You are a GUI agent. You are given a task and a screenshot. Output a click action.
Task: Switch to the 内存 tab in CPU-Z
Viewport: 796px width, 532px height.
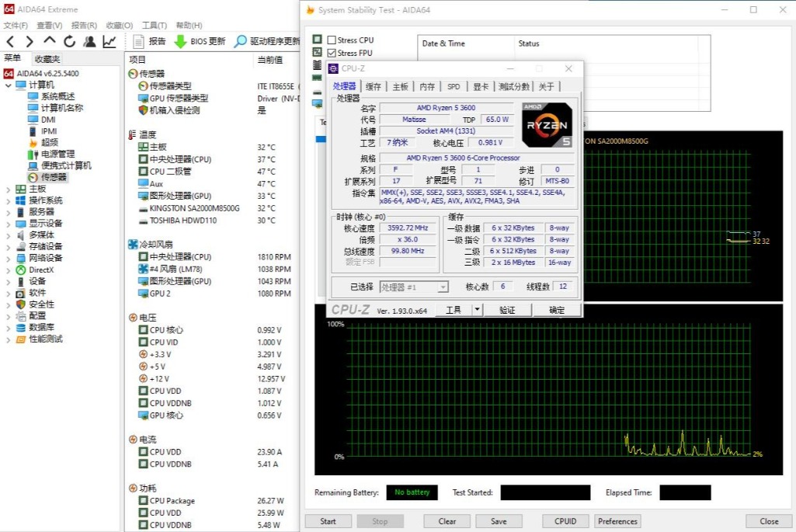coord(427,87)
